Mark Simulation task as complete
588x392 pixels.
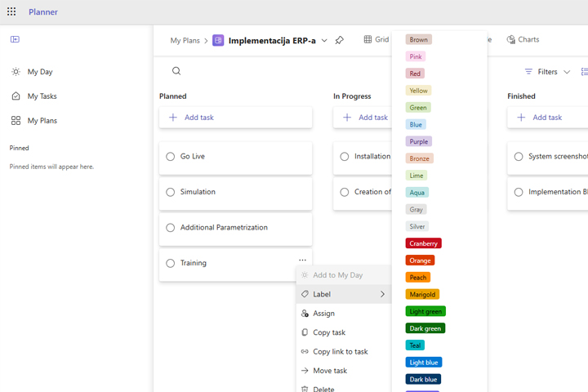pos(171,192)
